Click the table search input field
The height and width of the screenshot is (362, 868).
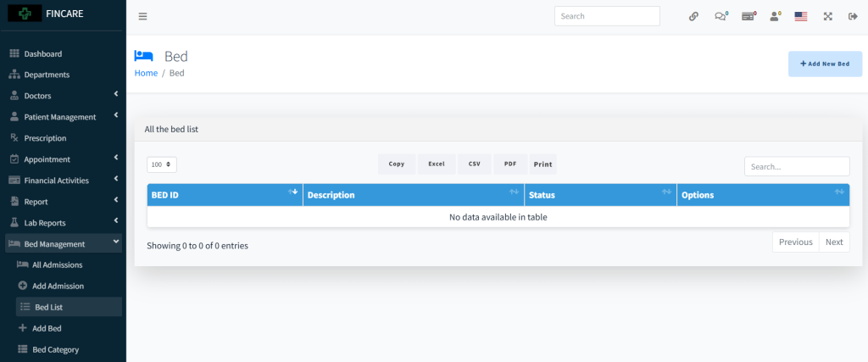click(x=796, y=167)
